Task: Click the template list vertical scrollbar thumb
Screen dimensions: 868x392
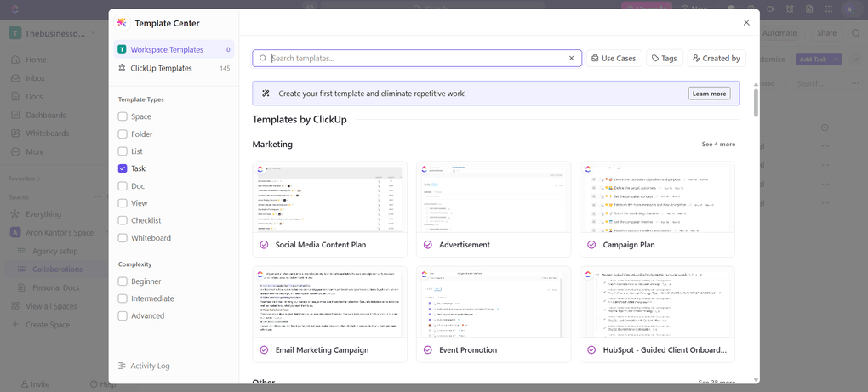Action: tap(756, 101)
